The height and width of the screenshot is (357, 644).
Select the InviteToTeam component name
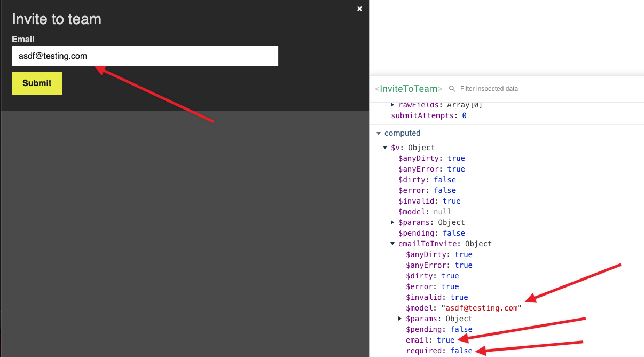(x=409, y=89)
